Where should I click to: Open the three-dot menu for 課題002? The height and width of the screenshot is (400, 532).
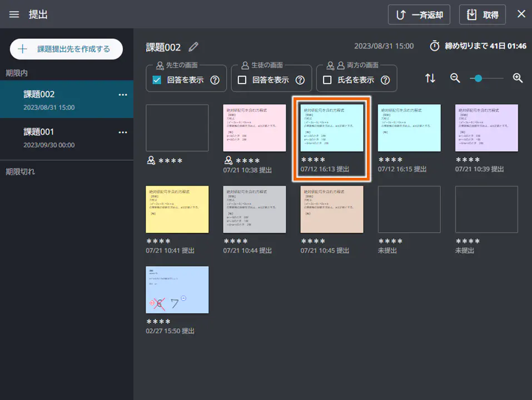(123, 95)
